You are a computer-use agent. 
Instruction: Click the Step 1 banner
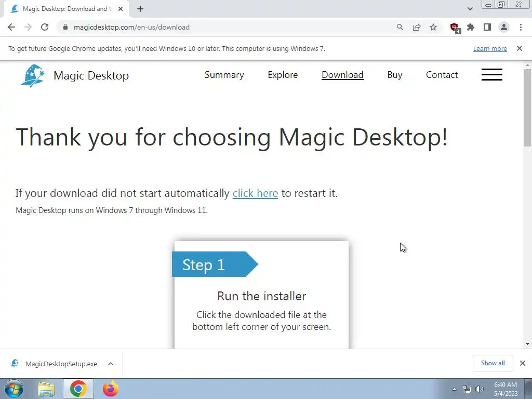click(215, 264)
